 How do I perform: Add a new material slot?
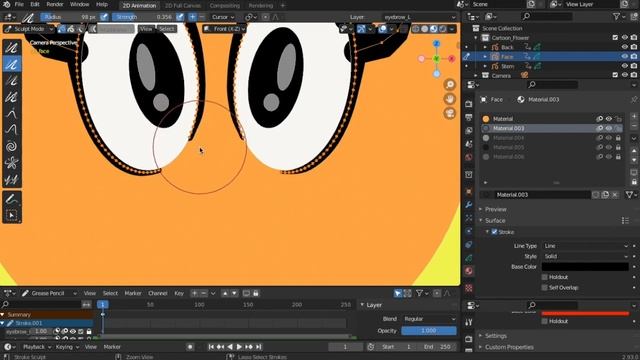[x=634, y=117]
